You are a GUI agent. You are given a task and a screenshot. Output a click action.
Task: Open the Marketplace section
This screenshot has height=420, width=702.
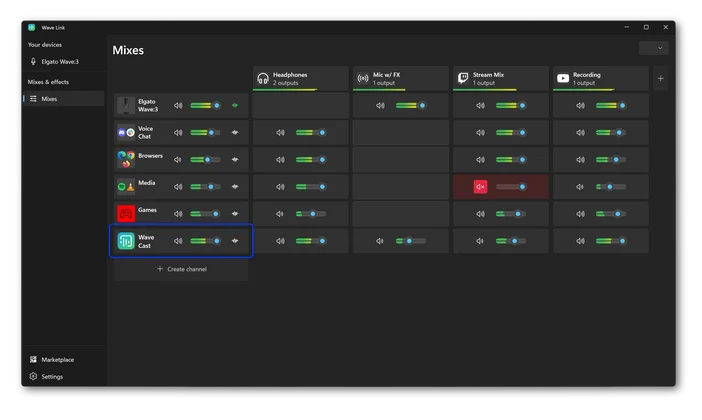point(57,359)
